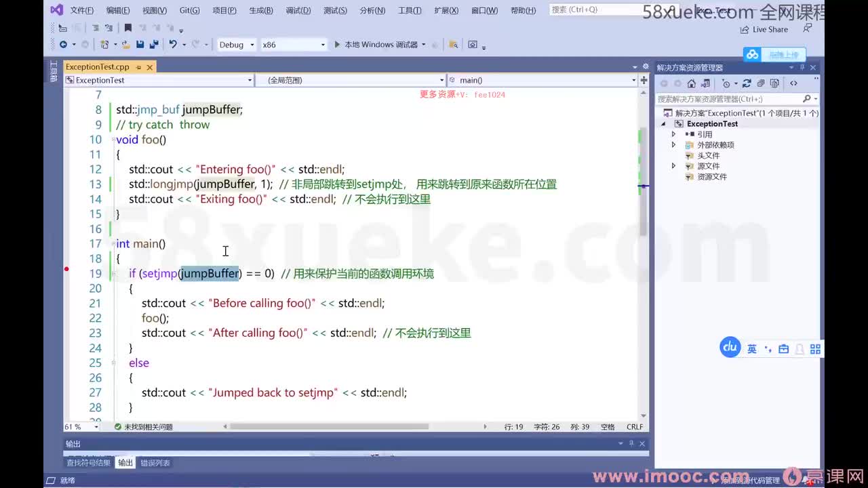Expand the 引用 tree node
The height and width of the screenshot is (488, 868).
pyautogui.click(x=673, y=134)
